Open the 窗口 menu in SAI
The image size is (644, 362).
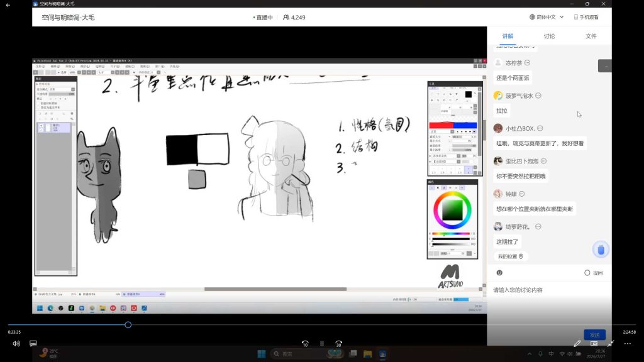[x=160, y=67]
